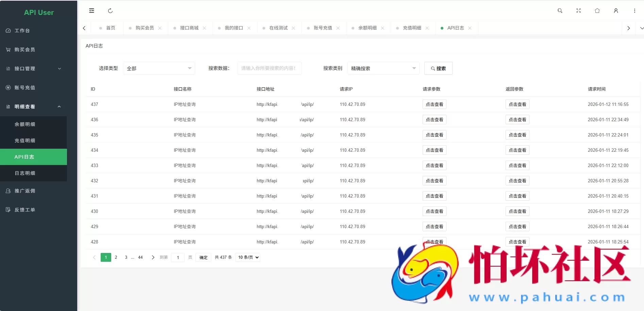Screen dimensions: 644x311
Task: Collapse the sidebar with the hamburger toggle icon
Action: click(x=91, y=11)
